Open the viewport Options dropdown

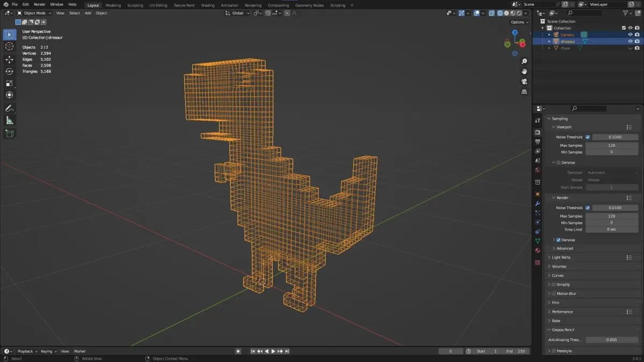519,22
